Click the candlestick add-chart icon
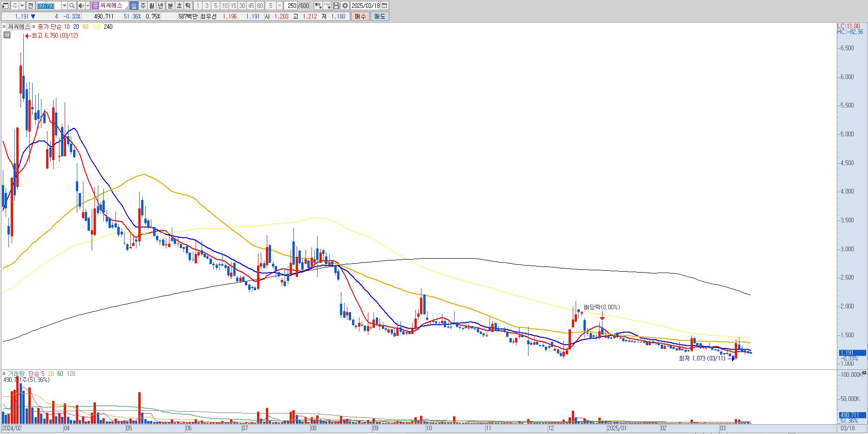The height and width of the screenshot is (434, 868). pos(318,6)
